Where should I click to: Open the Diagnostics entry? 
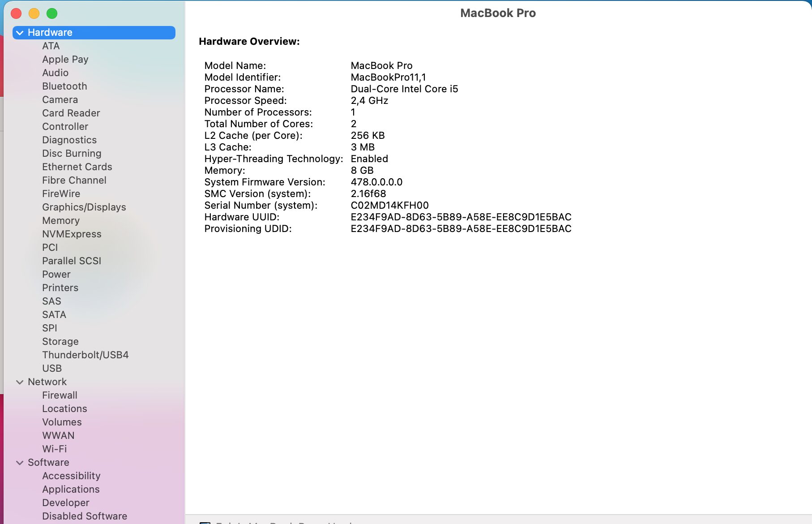[69, 140]
